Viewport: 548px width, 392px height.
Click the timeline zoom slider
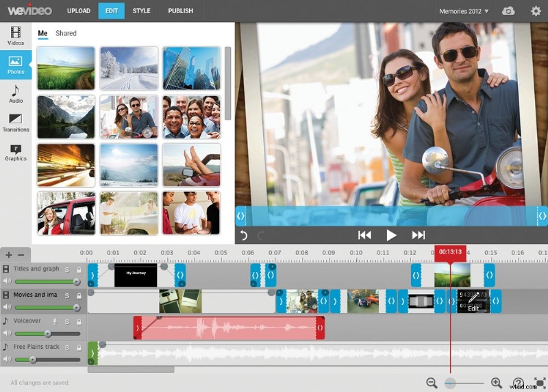click(464, 383)
